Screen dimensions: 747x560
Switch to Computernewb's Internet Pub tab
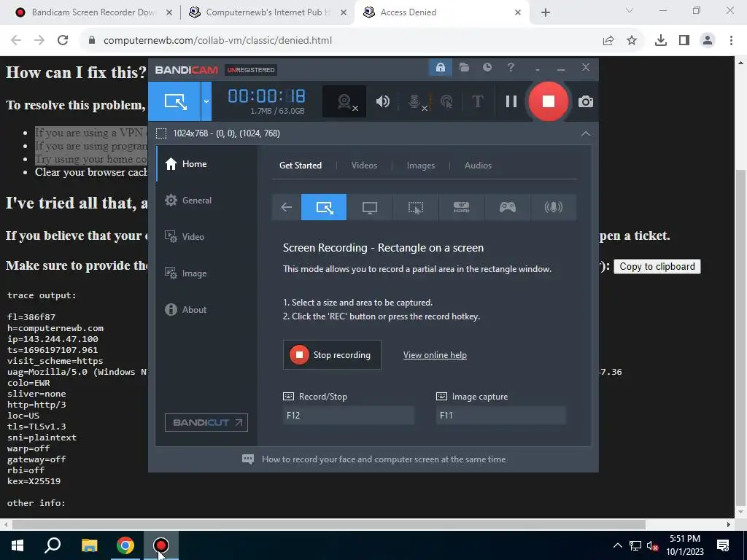(267, 12)
